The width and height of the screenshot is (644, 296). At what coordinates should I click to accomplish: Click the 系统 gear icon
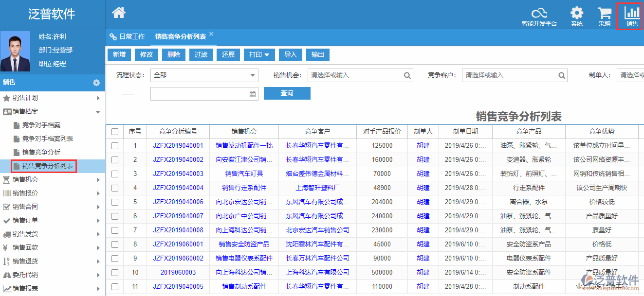(577, 15)
